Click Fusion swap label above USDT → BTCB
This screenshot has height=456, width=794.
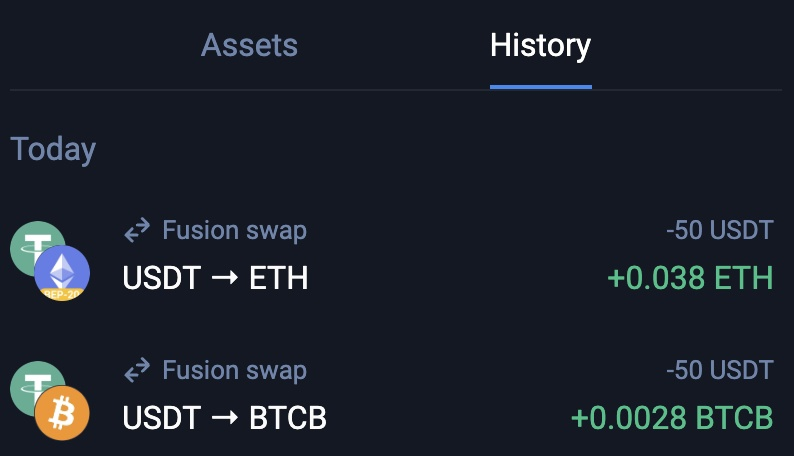pyautogui.click(x=234, y=371)
